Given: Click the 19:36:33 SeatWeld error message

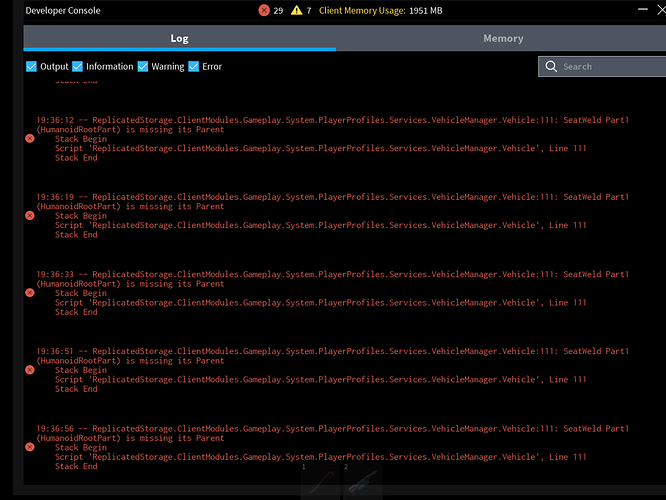Looking at the screenshot, I should (332, 279).
